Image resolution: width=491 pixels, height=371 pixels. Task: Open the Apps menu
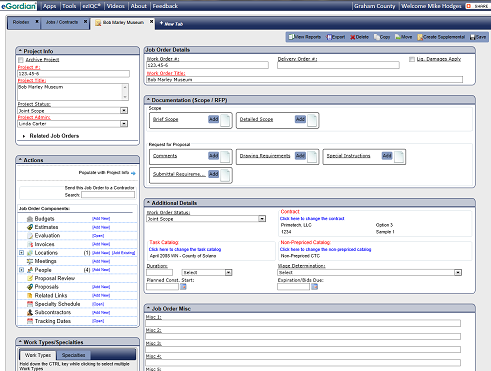coord(50,6)
